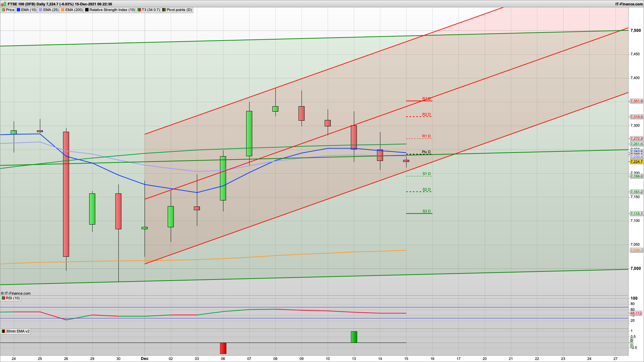The height and width of the screenshot is (362, 644).
Task: Click the 7,351.8 price tag on axis
Action: [636, 101]
